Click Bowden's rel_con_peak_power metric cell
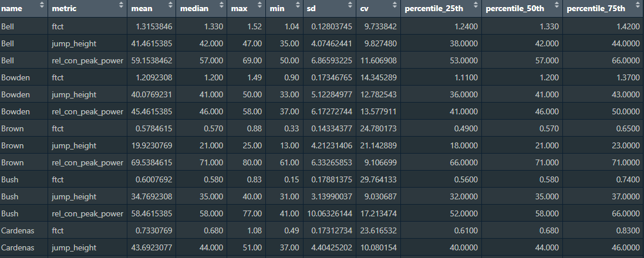This screenshot has width=644, height=258. tap(87, 111)
